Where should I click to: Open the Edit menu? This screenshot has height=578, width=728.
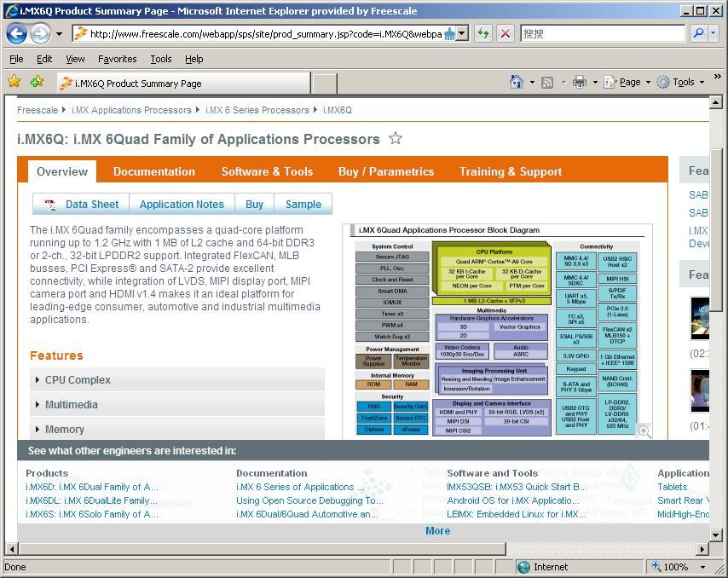click(44, 59)
